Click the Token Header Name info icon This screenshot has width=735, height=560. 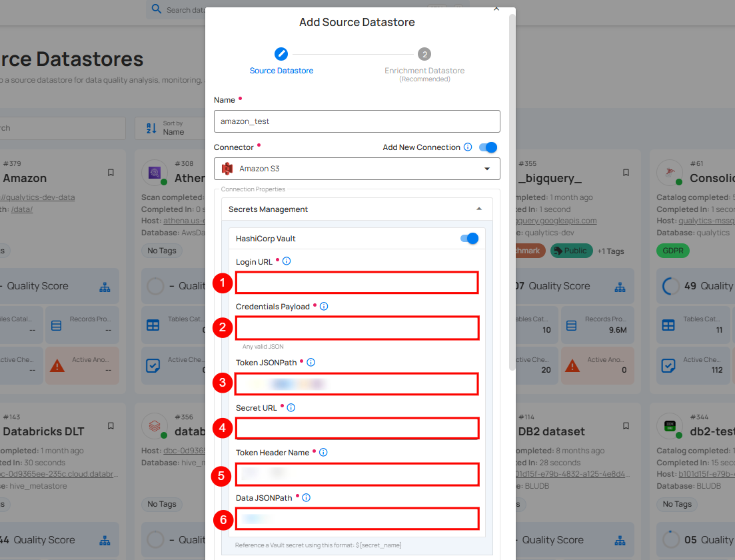point(323,453)
